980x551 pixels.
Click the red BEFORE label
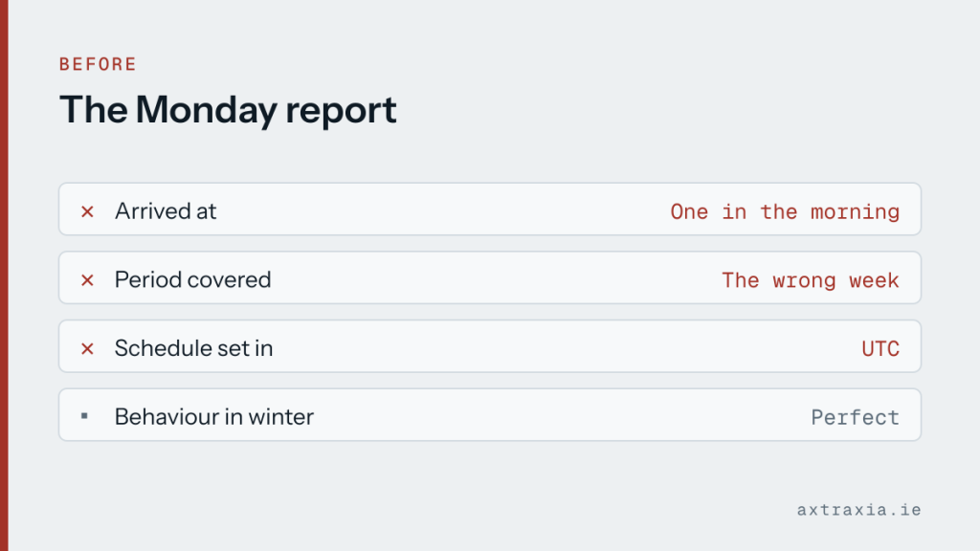99,64
